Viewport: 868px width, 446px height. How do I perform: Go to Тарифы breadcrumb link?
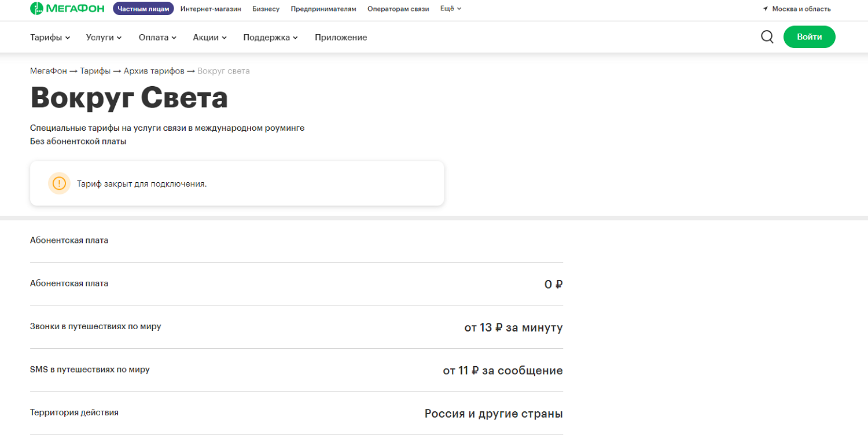tap(95, 71)
